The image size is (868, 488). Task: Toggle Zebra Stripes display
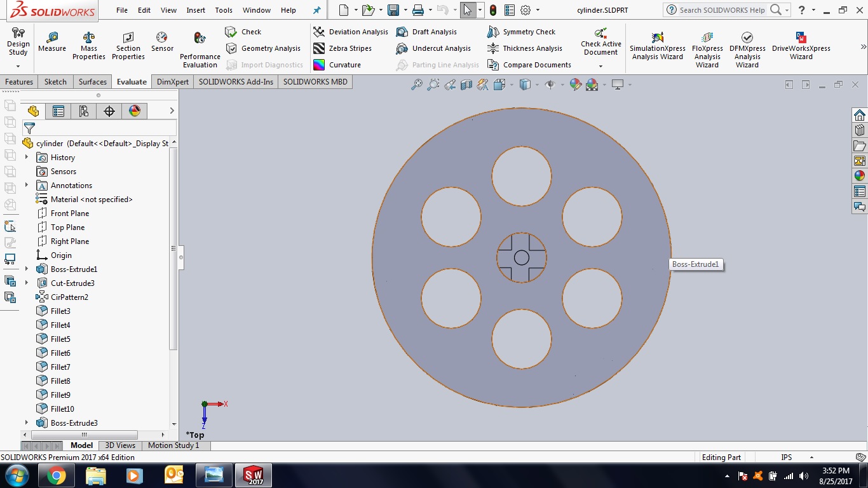tap(342, 48)
